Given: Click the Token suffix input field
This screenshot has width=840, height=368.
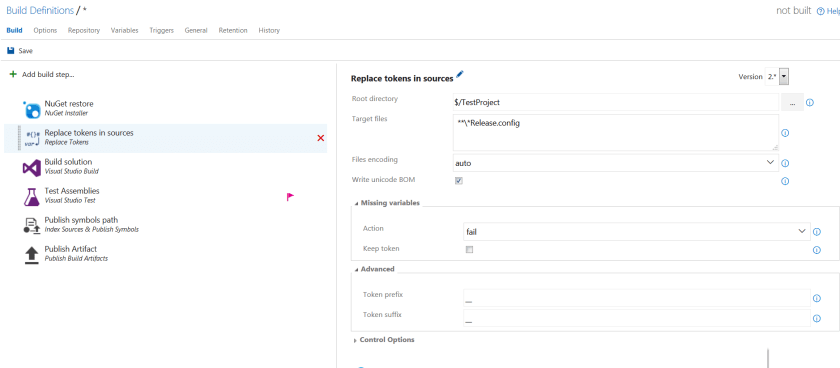Looking at the screenshot, I should click(x=637, y=318).
